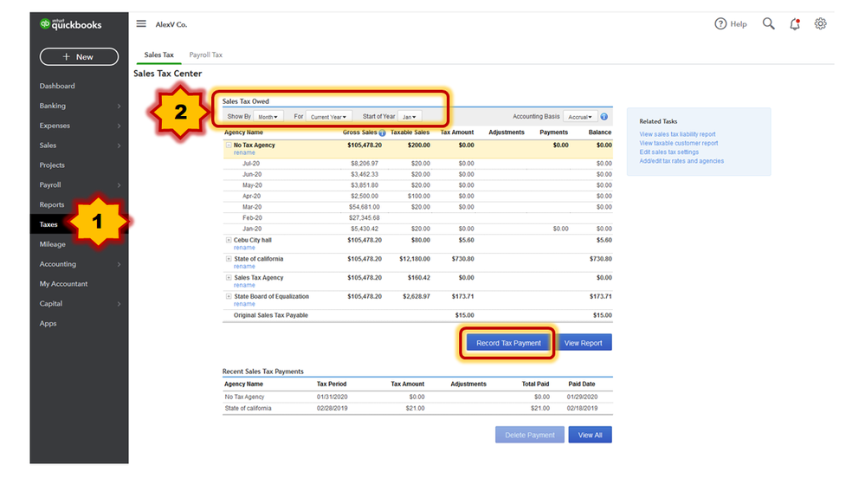Expand the Sales sidebar submenu
865x504 pixels.
coord(79,145)
